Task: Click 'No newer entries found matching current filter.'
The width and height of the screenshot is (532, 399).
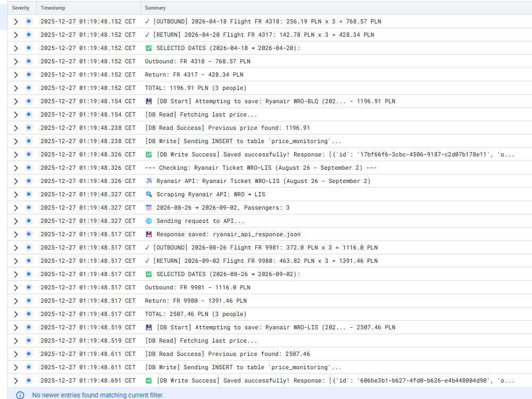Action: pos(98,395)
